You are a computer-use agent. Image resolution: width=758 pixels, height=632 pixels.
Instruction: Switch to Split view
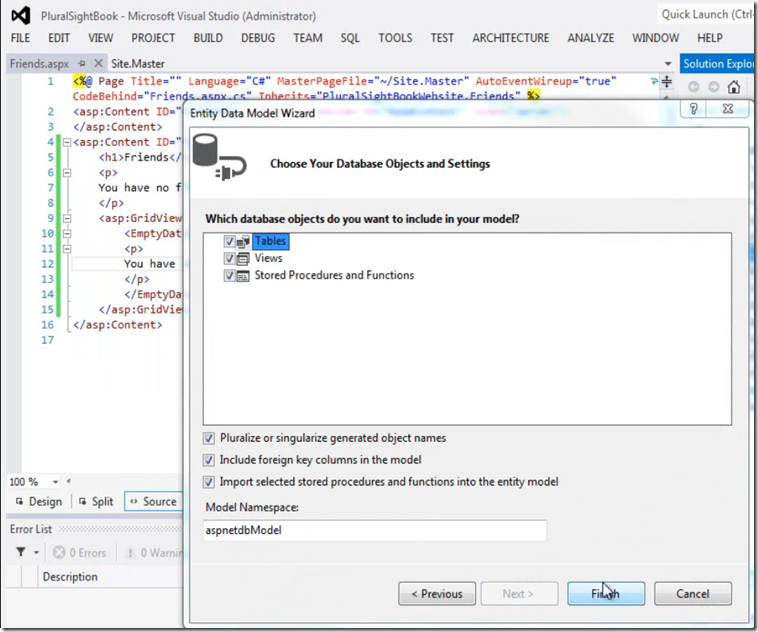[x=96, y=501]
